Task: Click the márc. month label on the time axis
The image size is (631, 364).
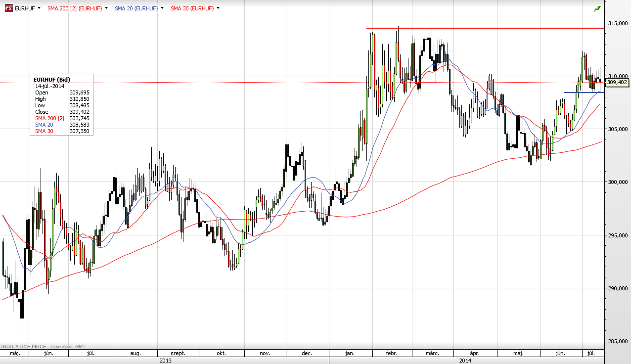Action: (433, 354)
